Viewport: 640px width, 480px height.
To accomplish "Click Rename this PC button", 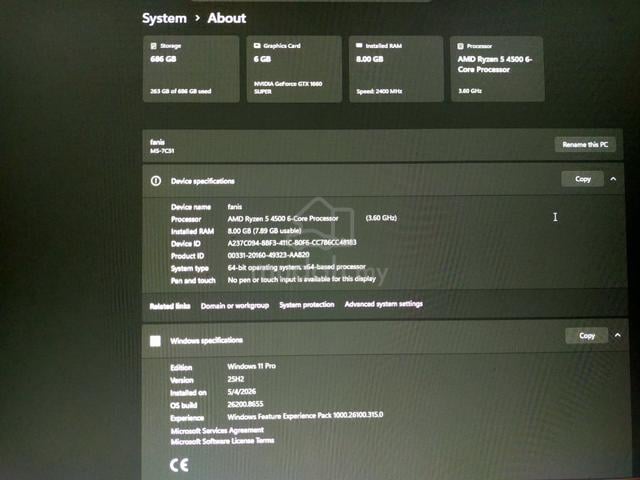I will pyautogui.click(x=585, y=144).
